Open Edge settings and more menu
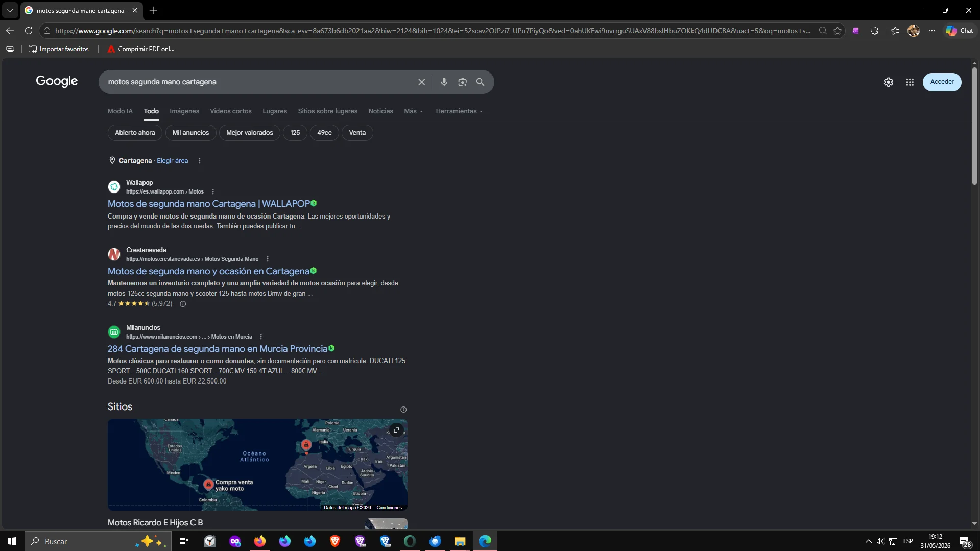980x551 pixels. click(932, 31)
